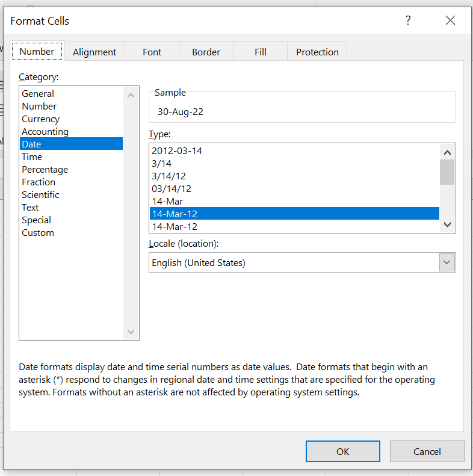The image size is (473, 476).
Task: Expand the Locale dropdown arrow
Action: pos(447,262)
